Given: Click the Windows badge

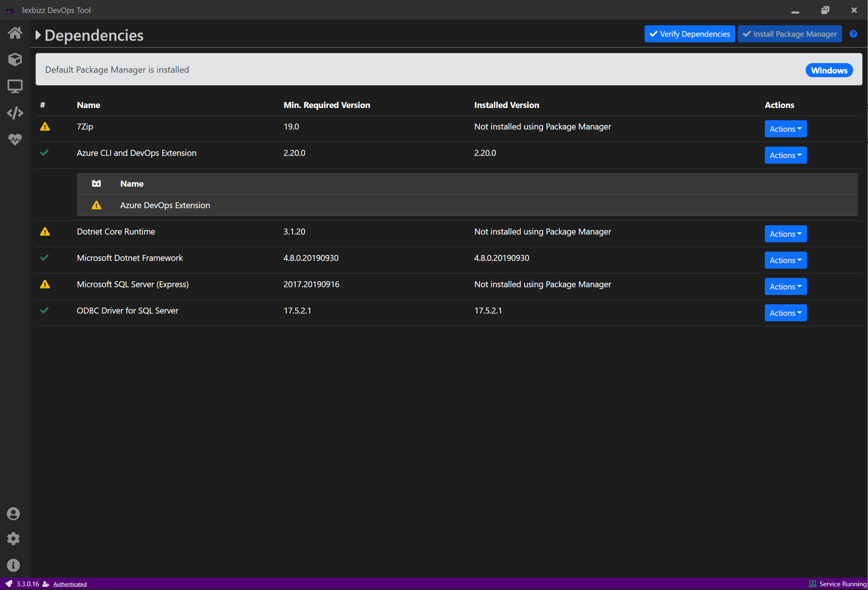Looking at the screenshot, I should tap(829, 71).
